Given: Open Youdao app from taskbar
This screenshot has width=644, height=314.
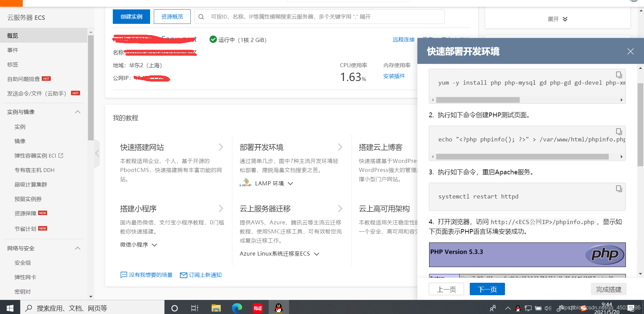Looking at the screenshot, I should (x=258, y=308).
